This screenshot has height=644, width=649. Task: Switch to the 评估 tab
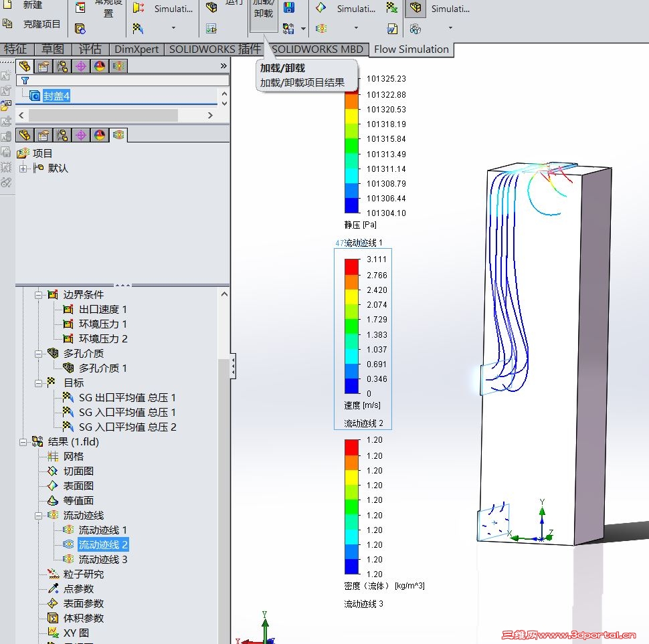tap(90, 49)
